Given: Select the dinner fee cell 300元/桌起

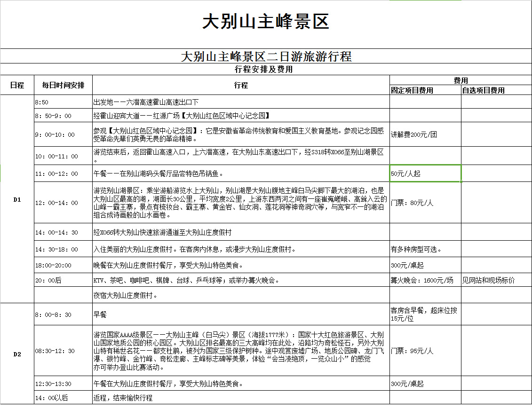Looking at the screenshot, I should tap(426, 265).
